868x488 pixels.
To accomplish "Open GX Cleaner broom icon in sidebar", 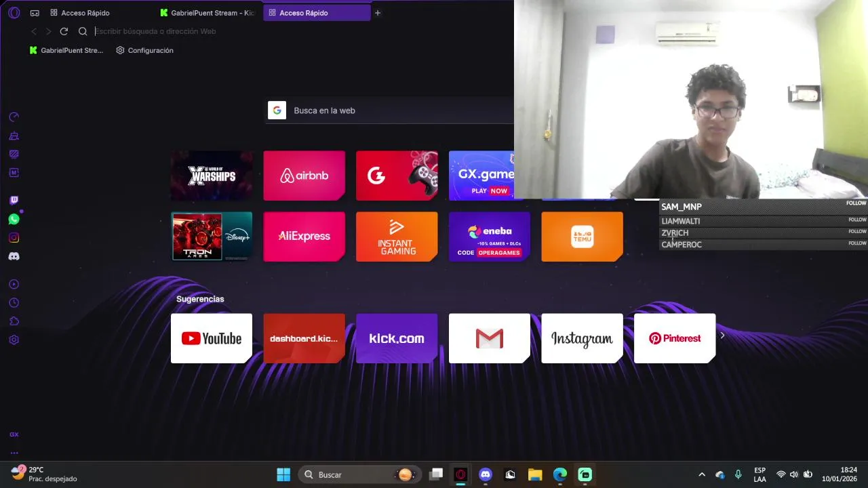I will 14,136.
